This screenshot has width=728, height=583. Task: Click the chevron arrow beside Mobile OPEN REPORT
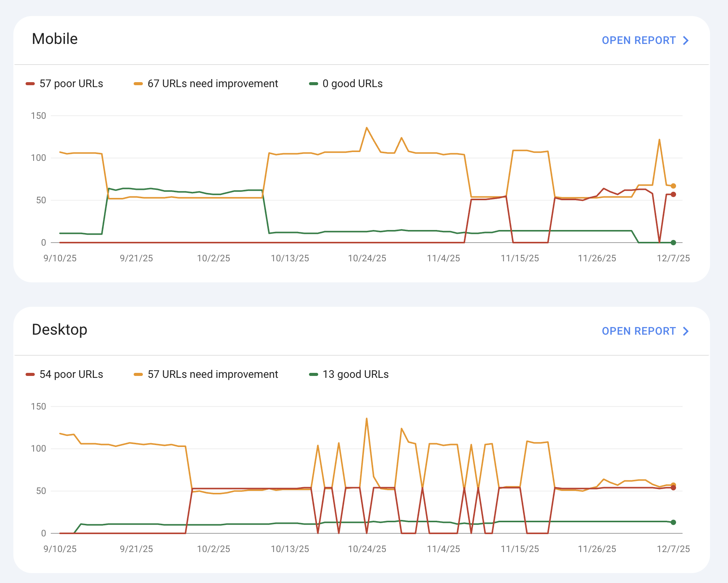(x=685, y=40)
